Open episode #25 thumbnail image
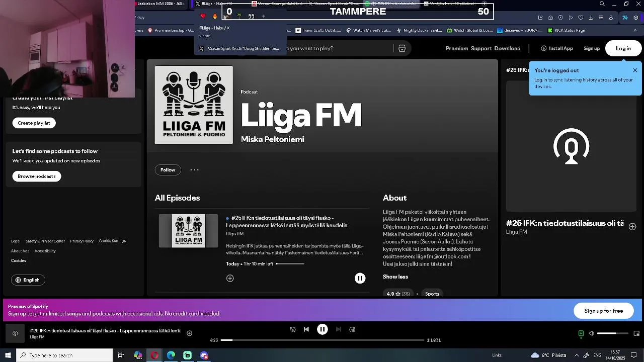This screenshot has width=644, height=362. pos(189,231)
